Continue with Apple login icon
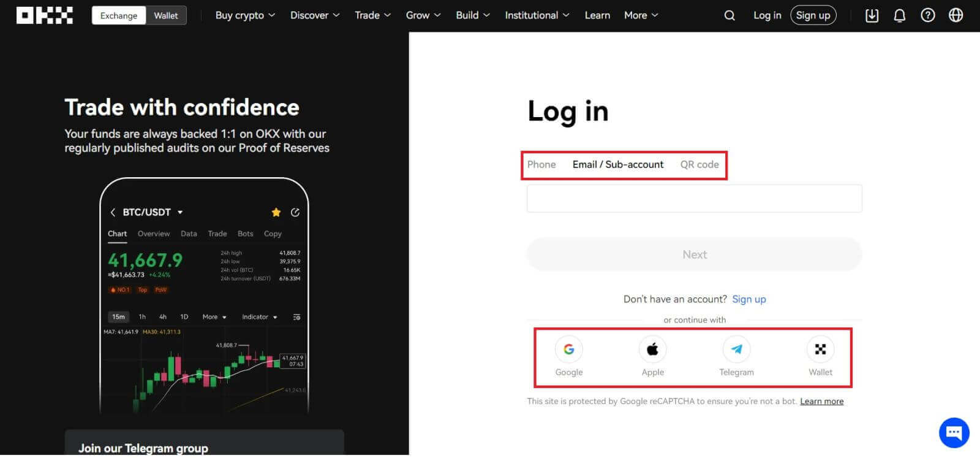The width and height of the screenshot is (980, 458). point(652,349)
